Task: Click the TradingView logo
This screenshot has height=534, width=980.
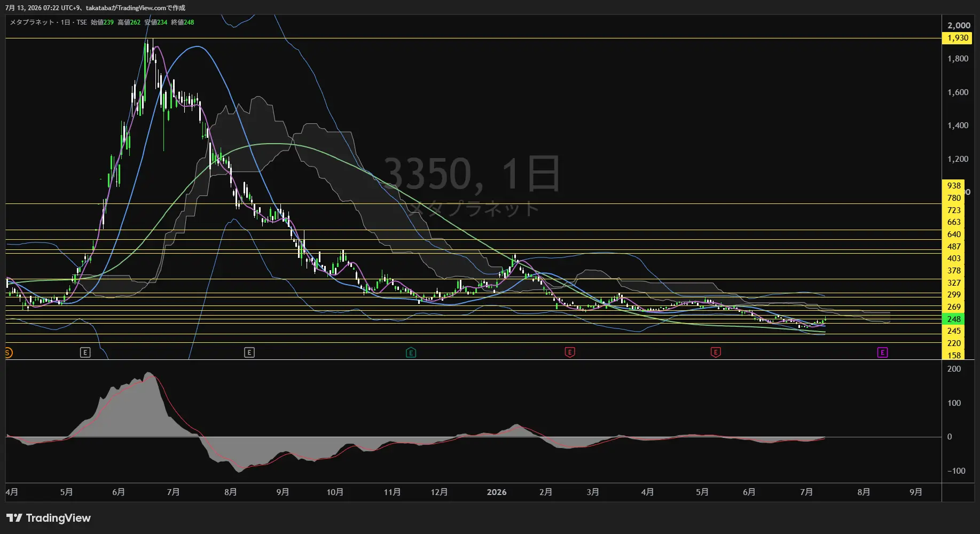Action: click(49, 518)
